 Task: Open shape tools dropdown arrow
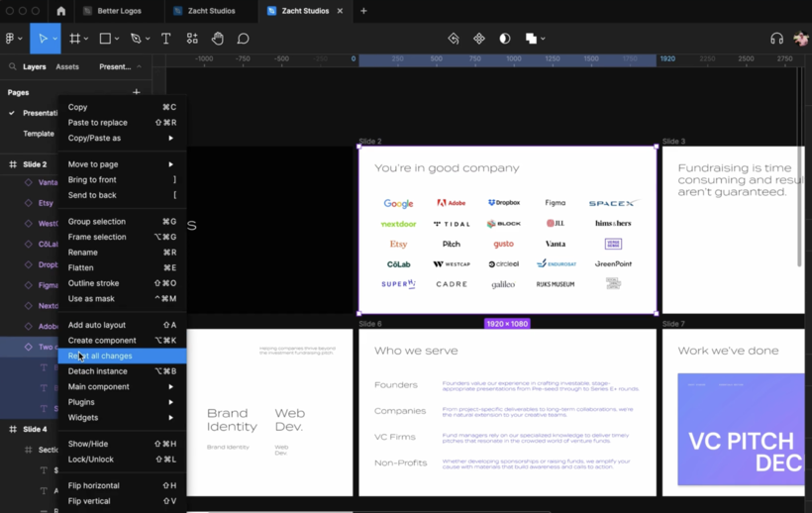pos(117,39)
